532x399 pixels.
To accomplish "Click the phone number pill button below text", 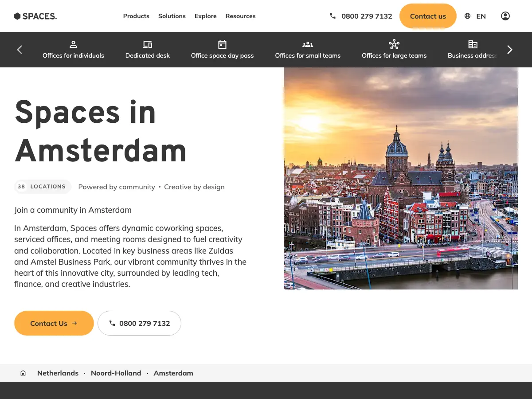I will point(139,323).
